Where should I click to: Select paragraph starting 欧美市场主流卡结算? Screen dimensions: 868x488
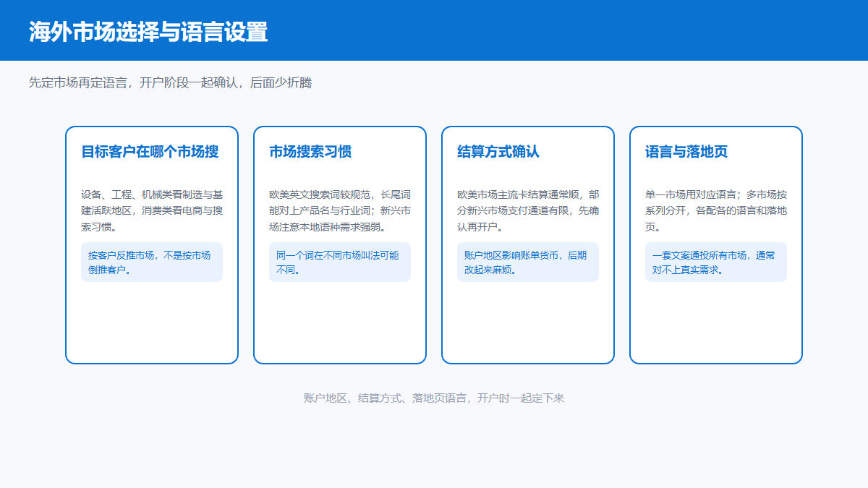coord(528,210)
